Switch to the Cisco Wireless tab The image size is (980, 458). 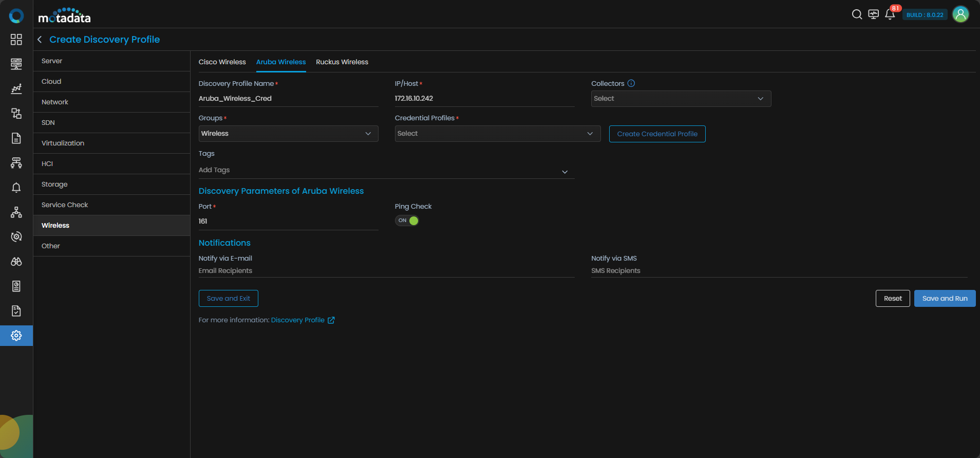tap(222, 62)
